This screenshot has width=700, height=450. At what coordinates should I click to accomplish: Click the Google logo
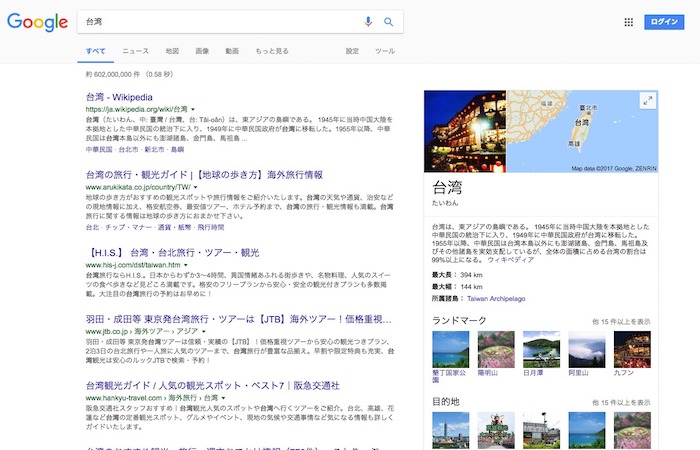pos(36,22)
